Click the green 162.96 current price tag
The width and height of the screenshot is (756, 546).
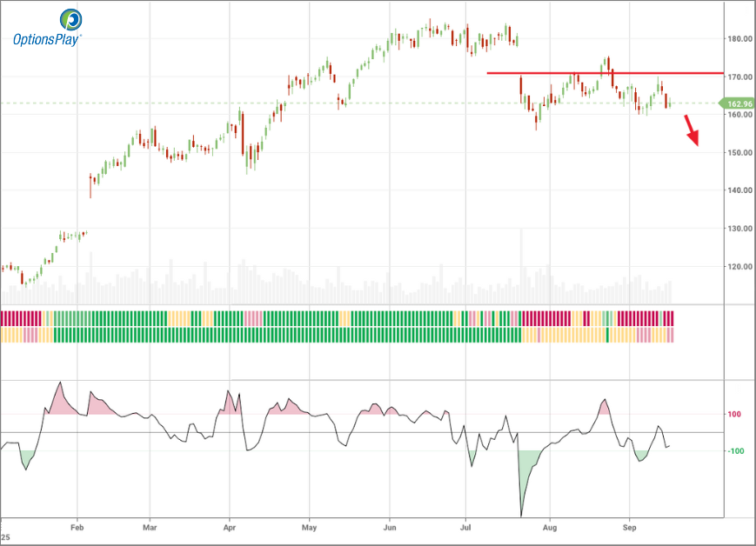point(737,103)
